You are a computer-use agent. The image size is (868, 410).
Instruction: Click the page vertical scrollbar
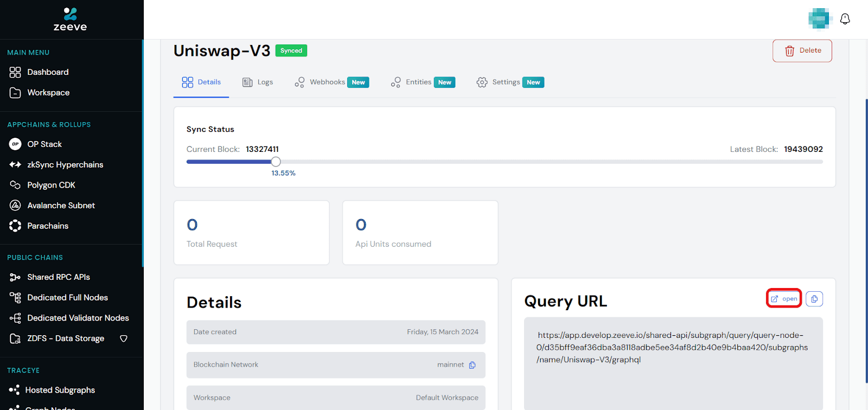866,241
